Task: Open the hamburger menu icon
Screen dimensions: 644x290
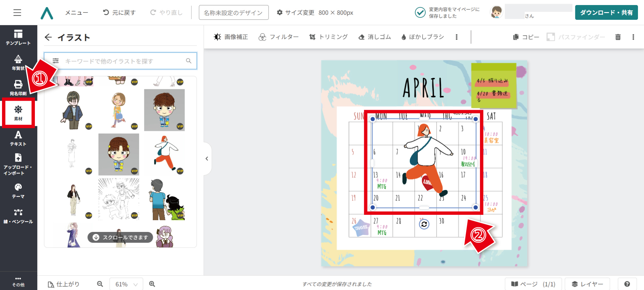Action: click(17, 13)
